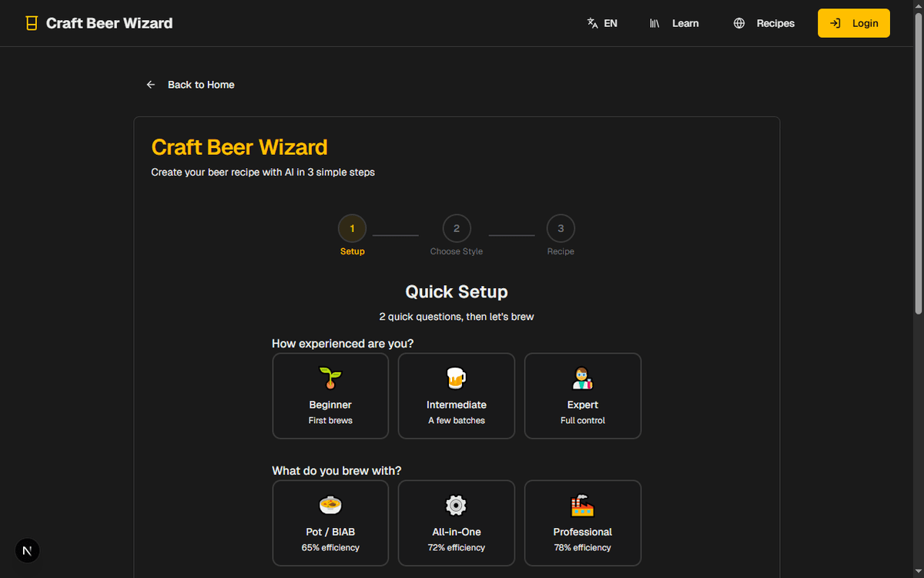Choose the Expert experience card
Image resolution: width=924 pixels, height=578 pixels.
[583, 396]
